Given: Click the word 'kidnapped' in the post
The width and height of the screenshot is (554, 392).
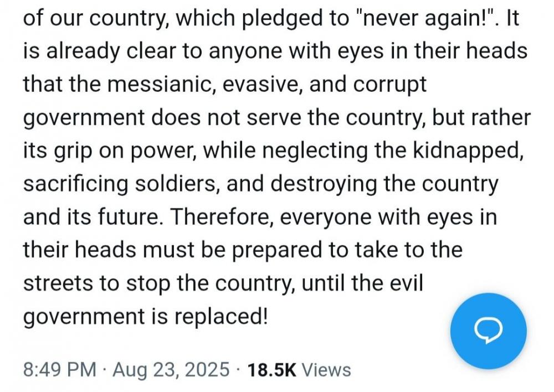Looking at the screenshot, I should pos(466,150).
